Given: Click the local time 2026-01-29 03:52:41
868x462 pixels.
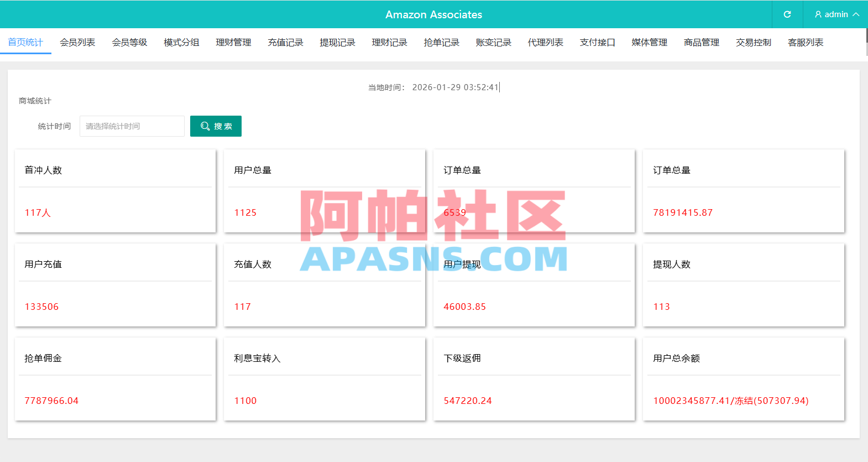Looking at the screenshot, I should [455, 87].
